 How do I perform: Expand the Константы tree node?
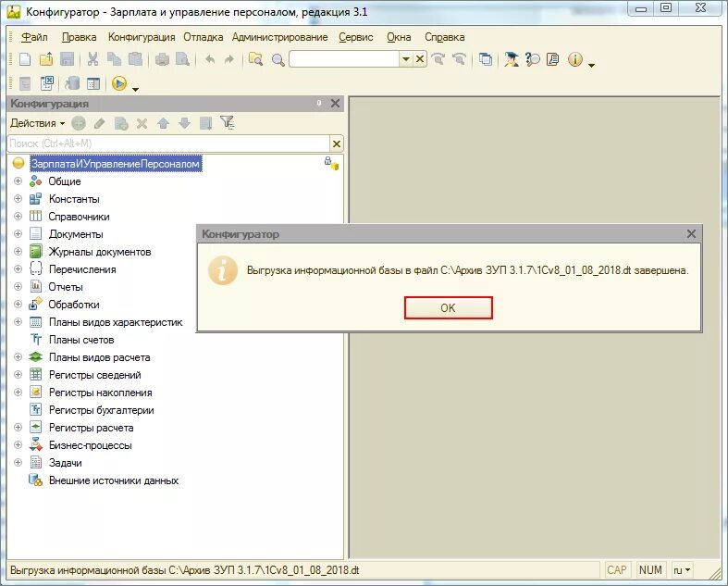18,198
